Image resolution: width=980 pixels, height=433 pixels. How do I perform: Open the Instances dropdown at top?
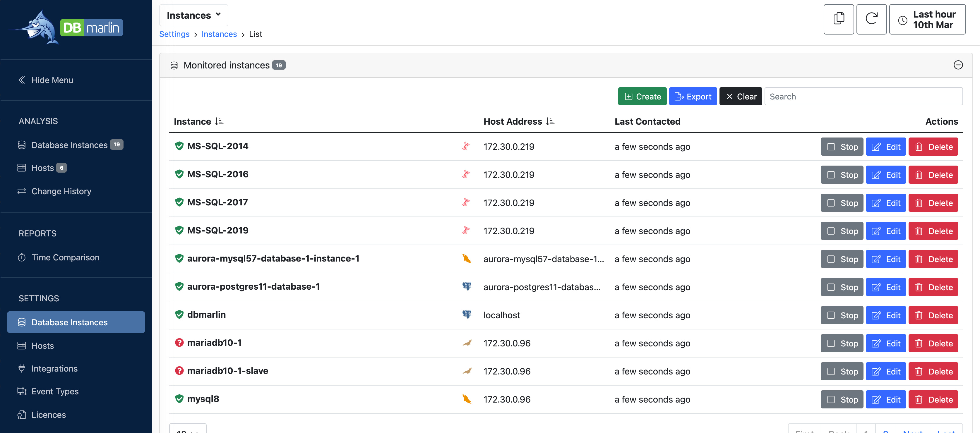click(193, 15)
